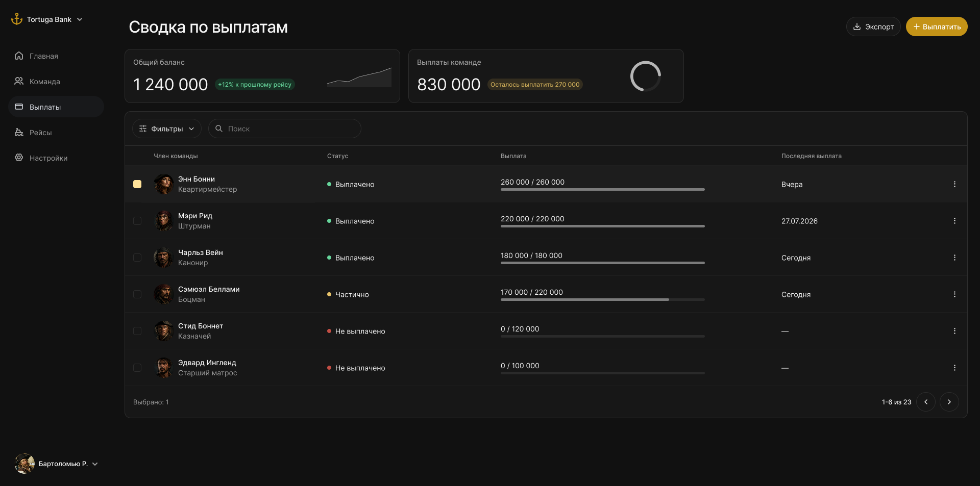The height and width of the screenshot is (486, 980).
Task: Click the 170 000 / 220 000 progress bar
Action: point(603,300)
